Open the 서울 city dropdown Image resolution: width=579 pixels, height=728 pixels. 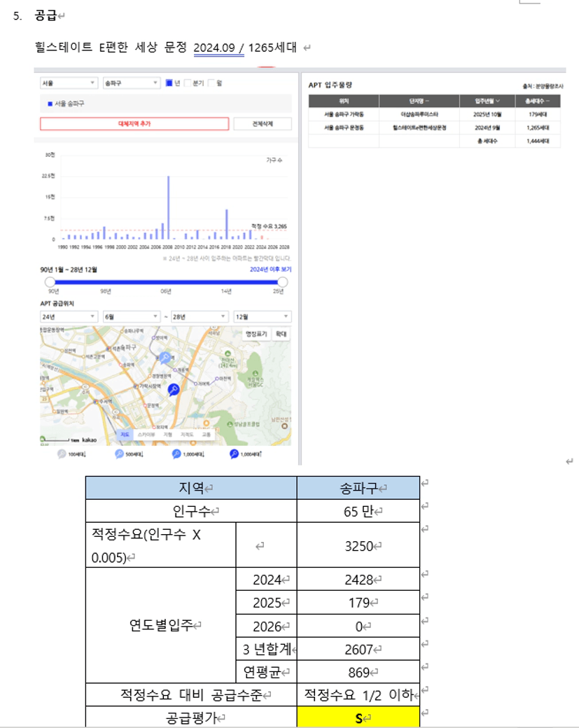coord(69,83)
